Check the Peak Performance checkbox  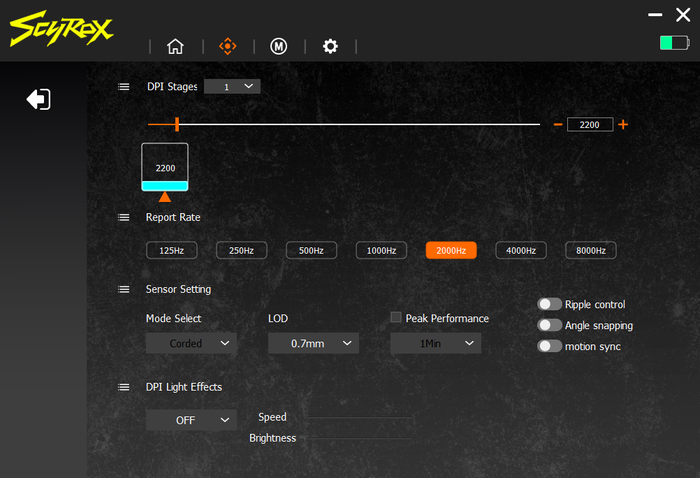(396, 317)
